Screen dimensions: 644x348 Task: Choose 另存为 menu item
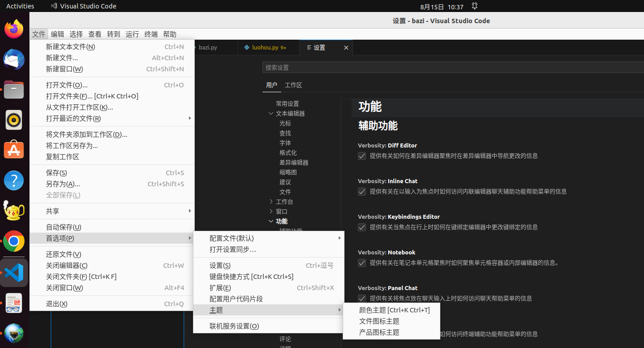click(112, 184)
